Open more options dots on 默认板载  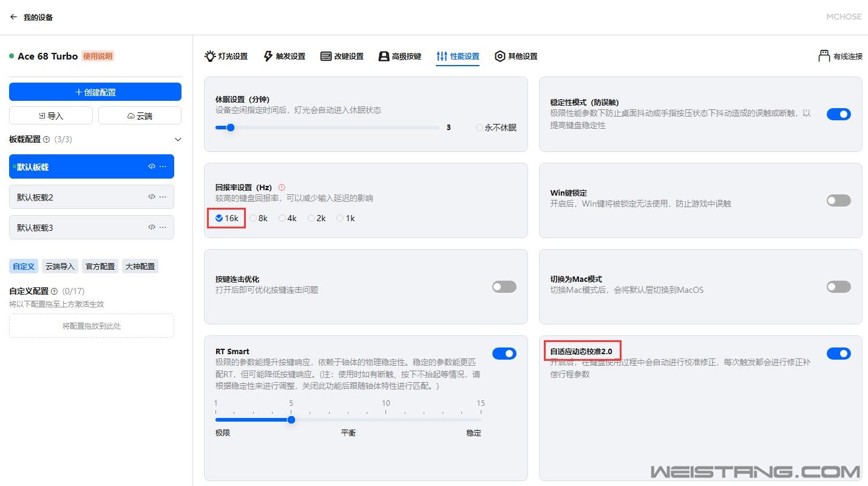(x=163, y=166)
